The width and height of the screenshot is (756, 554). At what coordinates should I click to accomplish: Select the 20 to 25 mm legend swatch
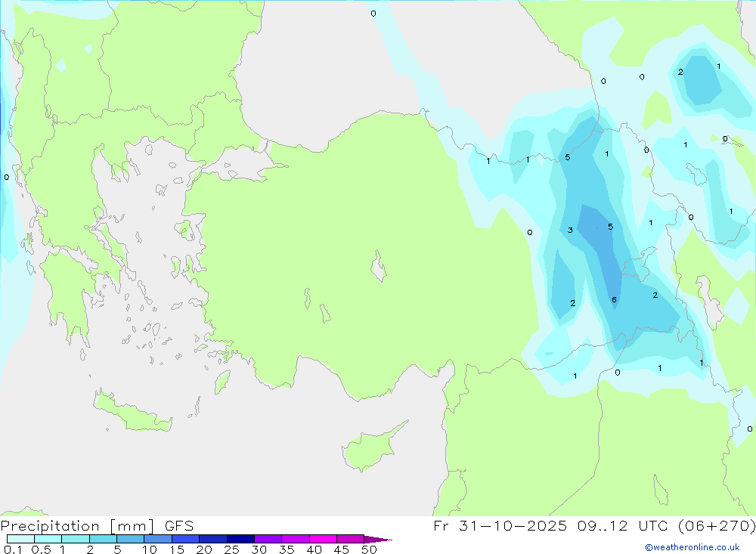(x=212, y=539)
